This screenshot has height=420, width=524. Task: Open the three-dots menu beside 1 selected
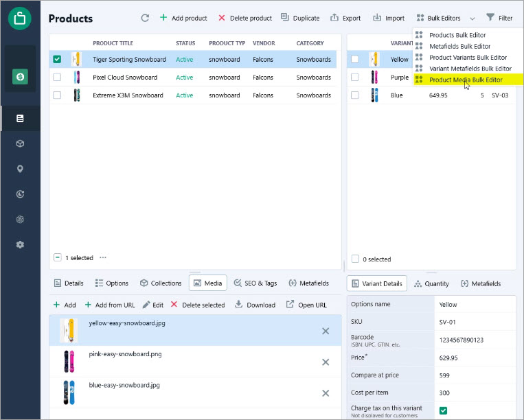(103, 257)
